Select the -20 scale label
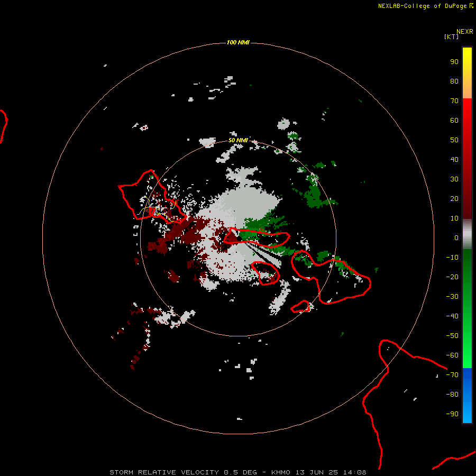 (x=452, y=277)
